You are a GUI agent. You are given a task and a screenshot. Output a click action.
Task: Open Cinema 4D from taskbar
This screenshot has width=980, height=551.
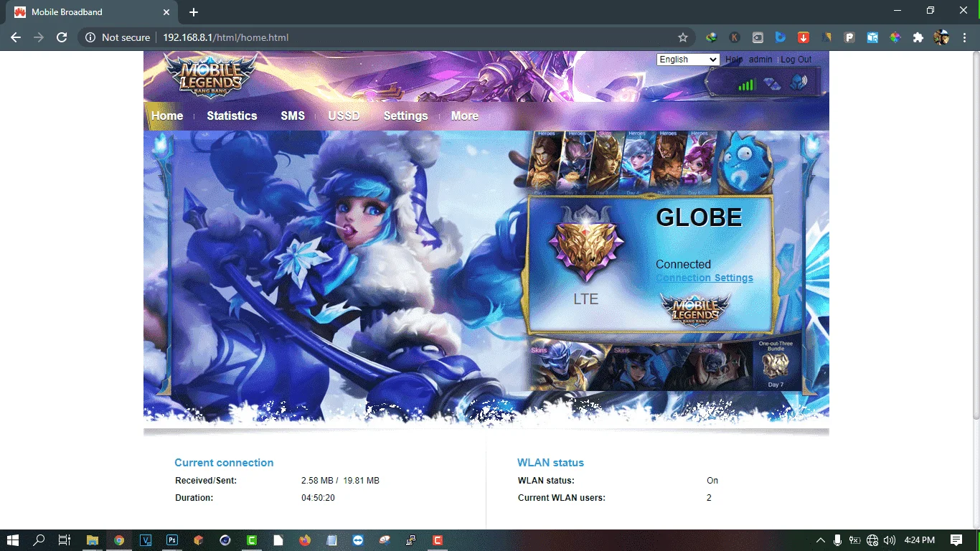pyautogui.click(x=225, y=540)
